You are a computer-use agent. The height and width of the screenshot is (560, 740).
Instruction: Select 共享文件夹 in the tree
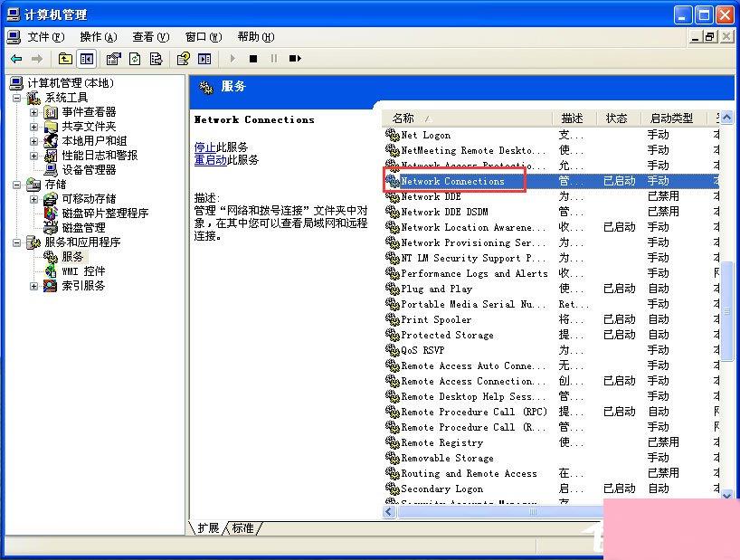[x=89, y=127]
